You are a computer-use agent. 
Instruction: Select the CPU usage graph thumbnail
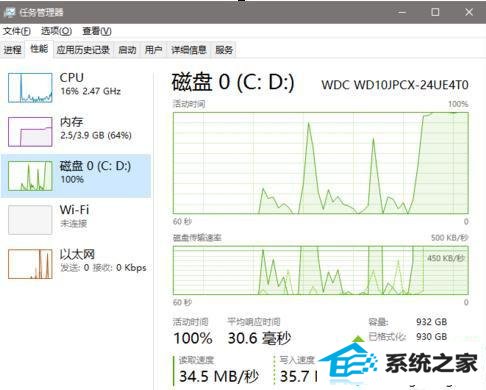tap(30, 88)
